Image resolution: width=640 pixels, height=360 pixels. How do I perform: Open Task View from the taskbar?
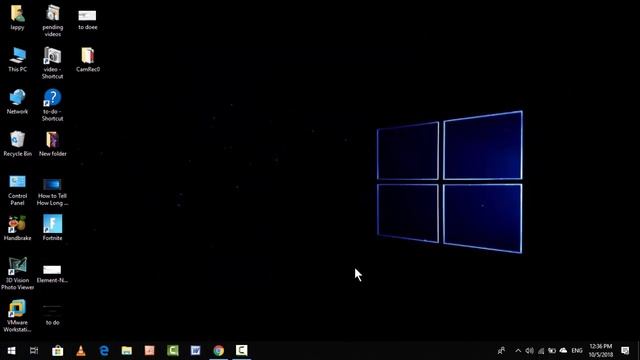pos(34,351)
